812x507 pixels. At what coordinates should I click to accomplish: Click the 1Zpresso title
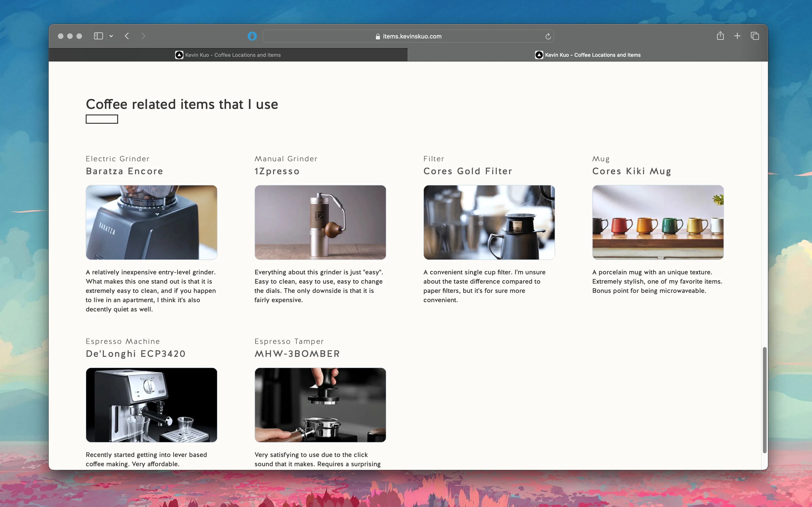point(277,171)
